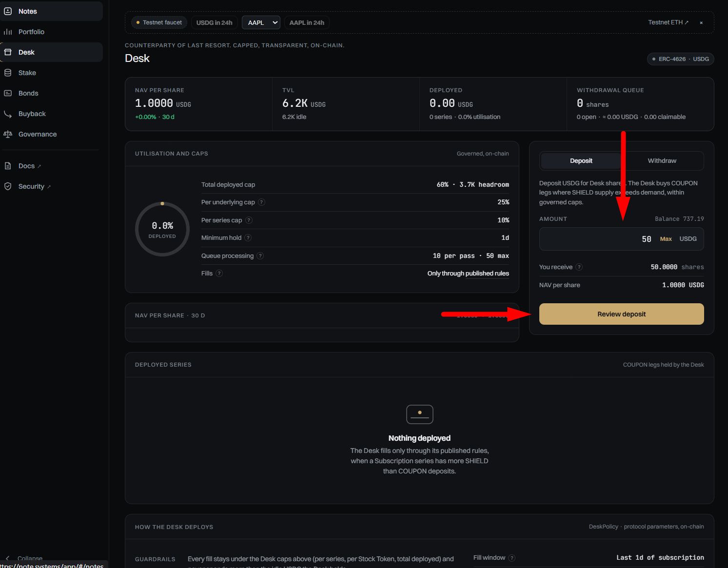Click the Nothing deployed heading
Viewport: 728px width, 568px height.
419,438
